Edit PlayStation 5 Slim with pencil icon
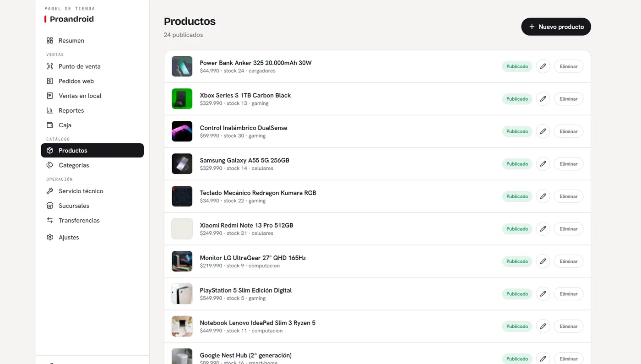Screen dimensions: 641x364 point(543,294)
